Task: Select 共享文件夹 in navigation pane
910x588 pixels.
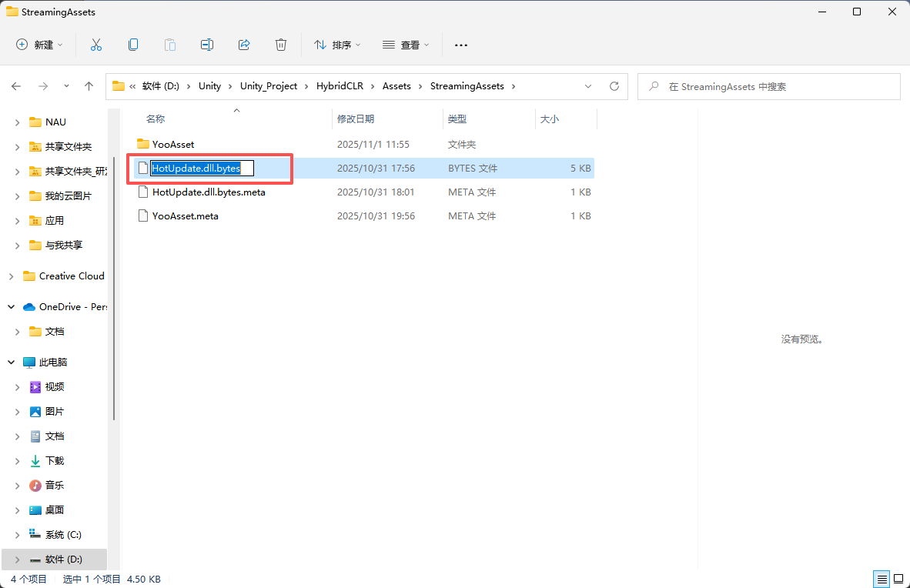Action: point(69,147)
